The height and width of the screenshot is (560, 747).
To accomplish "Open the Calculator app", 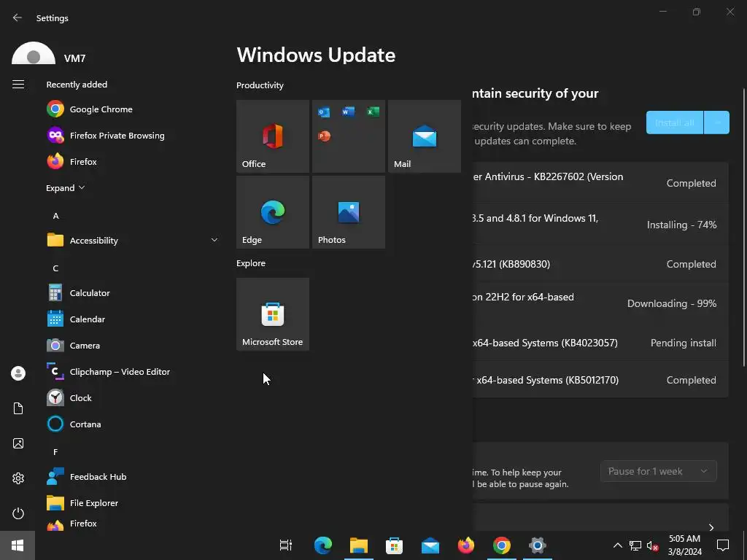I will click(x=132, y=292).
